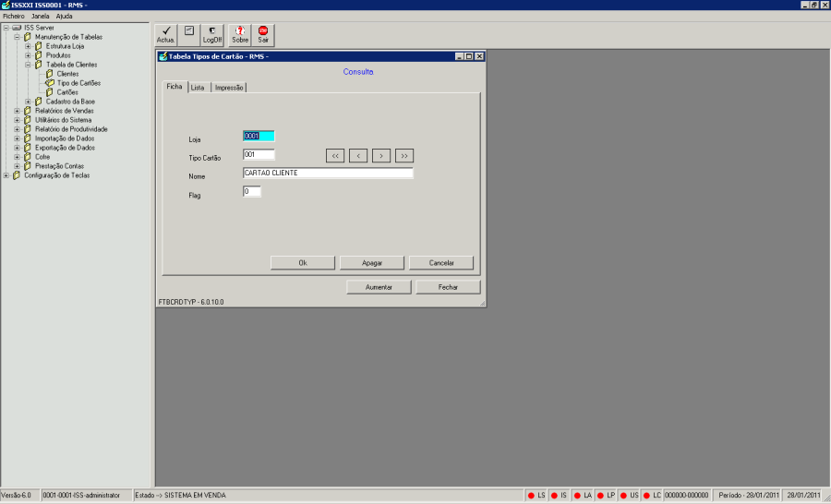Click the Ok button
The height and width of the screenshot is (504, 831).
click(303, 263)
